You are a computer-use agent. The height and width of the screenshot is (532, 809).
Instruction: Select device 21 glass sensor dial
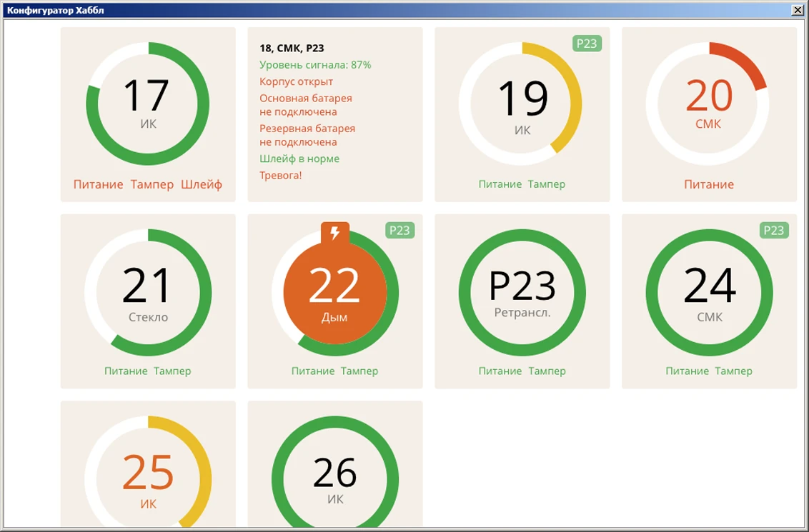pos(148,291)
